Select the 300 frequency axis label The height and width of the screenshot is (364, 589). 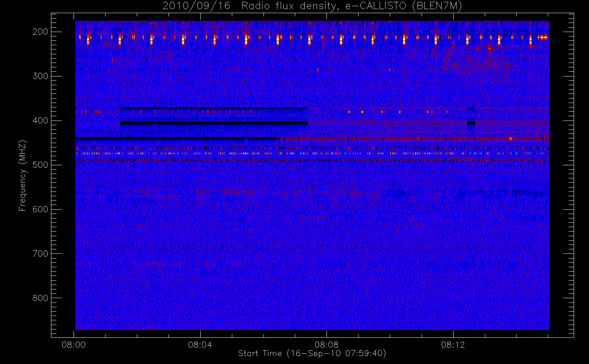pos(40,76)
